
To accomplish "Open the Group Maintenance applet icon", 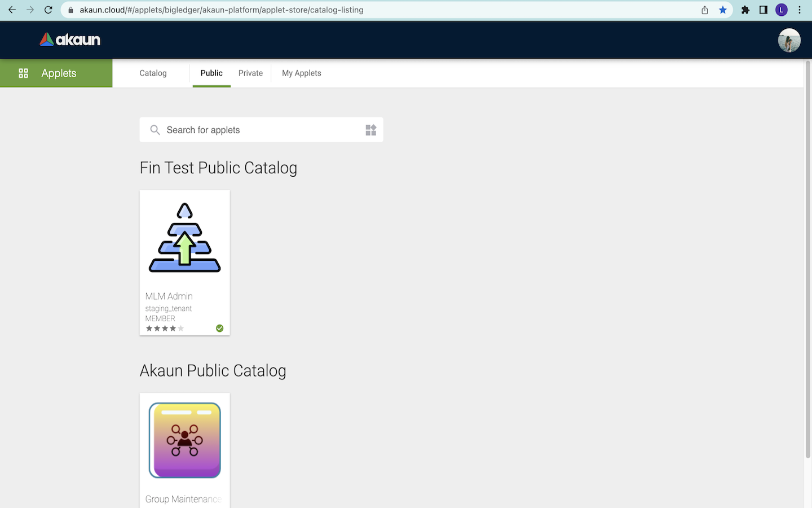I will [x=185, y=440].
